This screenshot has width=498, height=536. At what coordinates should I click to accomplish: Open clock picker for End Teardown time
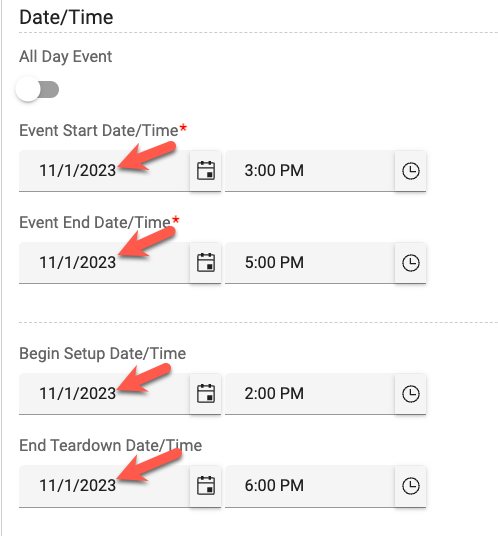coord(410,486)
